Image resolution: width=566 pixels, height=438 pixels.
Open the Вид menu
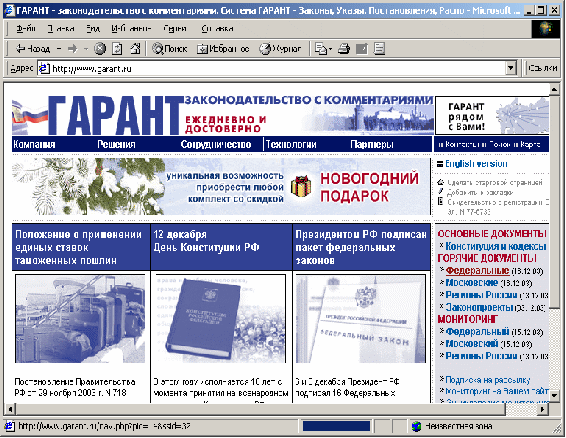click(93, 29)
